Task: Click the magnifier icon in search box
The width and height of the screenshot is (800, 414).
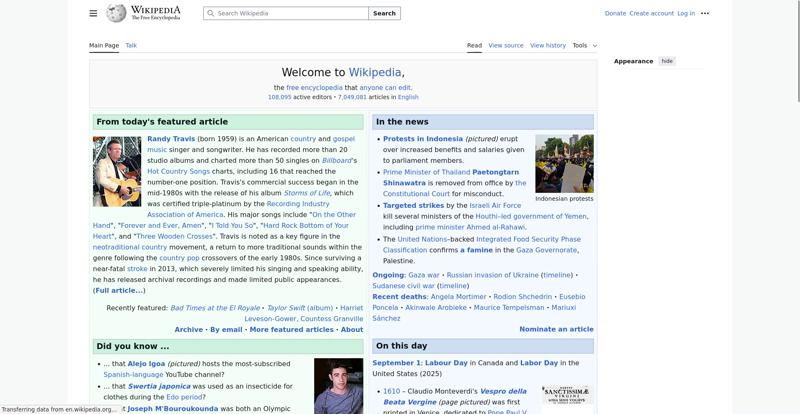Action: [211, 13]
